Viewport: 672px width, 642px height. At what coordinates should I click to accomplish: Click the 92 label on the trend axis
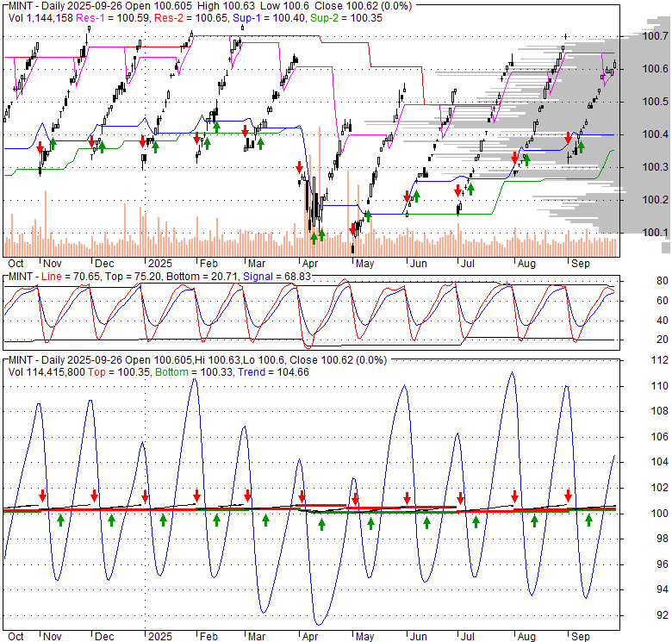pyautogui.click(x=663, y=615)
